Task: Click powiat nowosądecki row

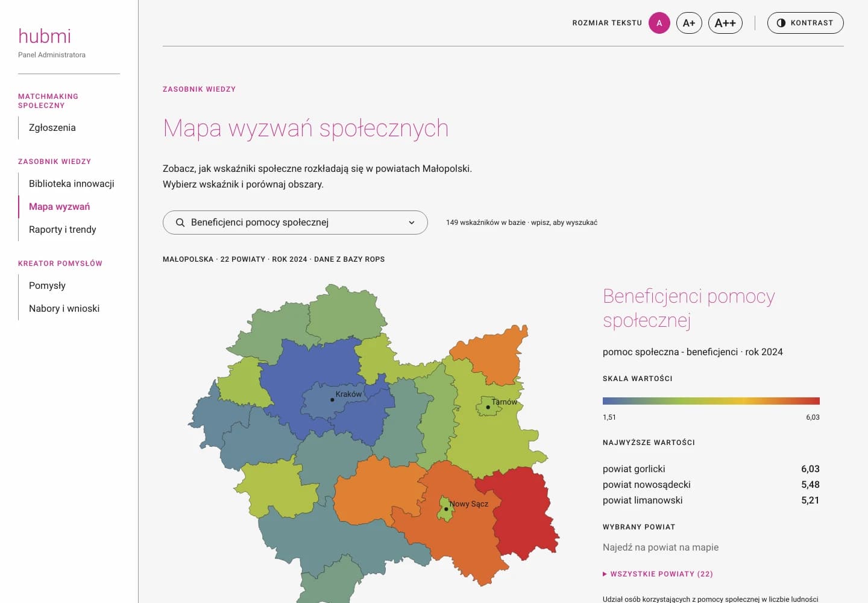Action: coord(711,485)
